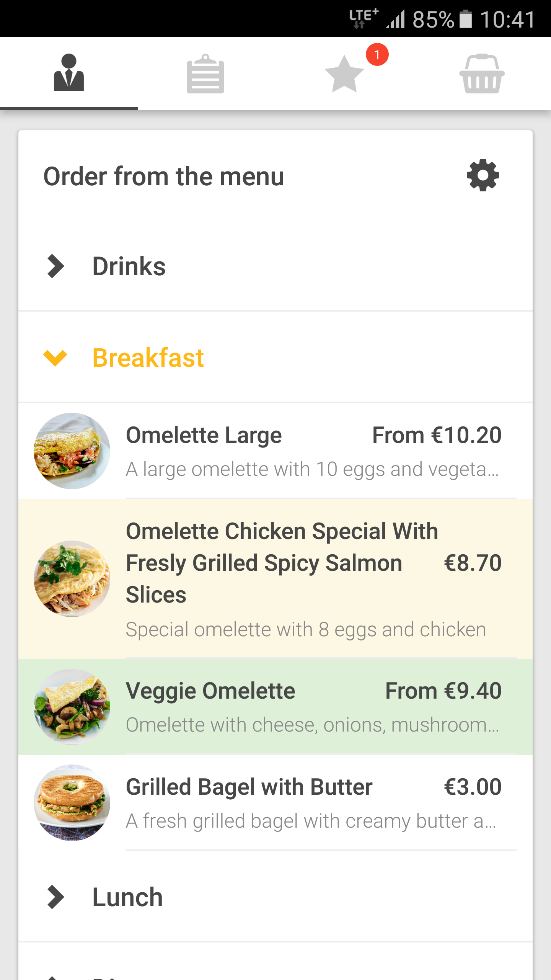Open menu settings gear
The height and width of the screenshot is (980, 551).
483,175
